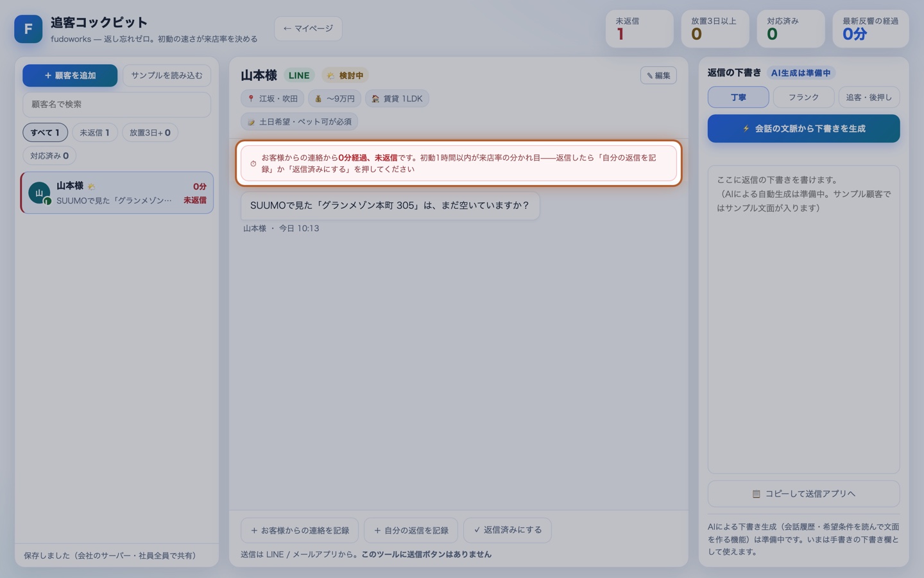The width and height of the screenshot is (924, 578).
Task: Click the bold このツールに送信ボタンはありません note
Action: pyautogui.click(x=426, y=554)
